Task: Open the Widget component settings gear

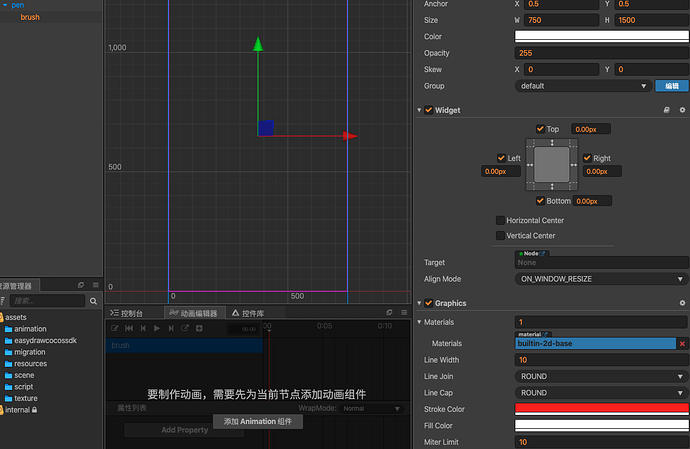Action: (x=682, y=110)
